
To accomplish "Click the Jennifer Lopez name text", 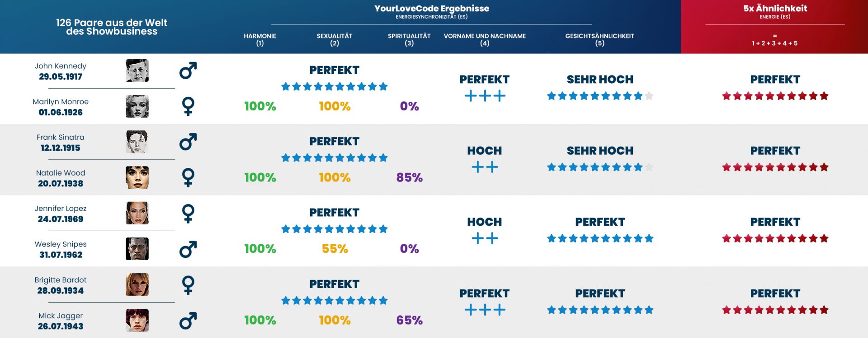I will tap(61, 209).
